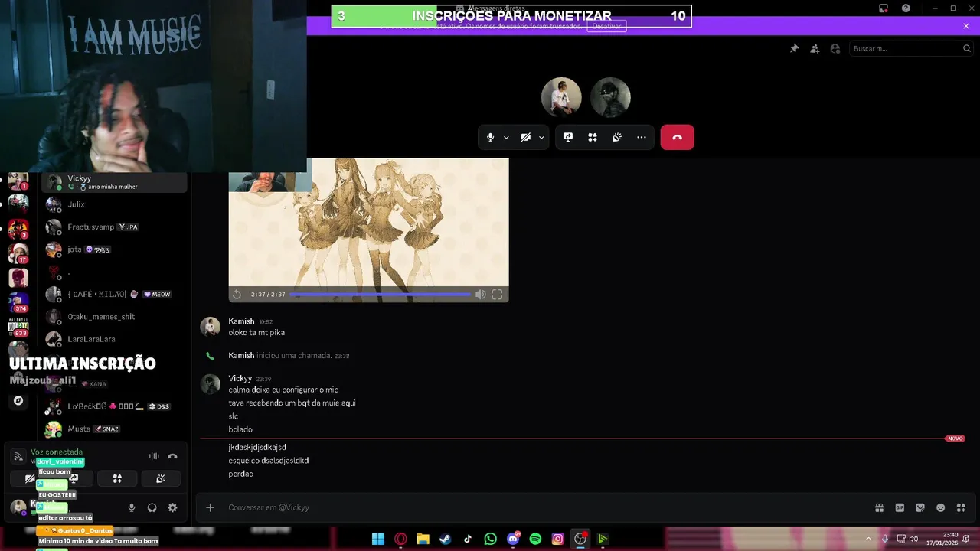Open the Windows Start menu
This screenshot has height=551, width=980.
point(377,539)
